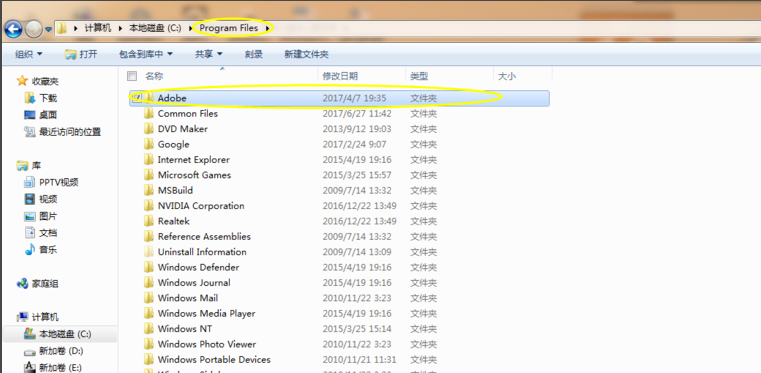Image resolution: width=761 pixels, height=373 pixels.
Task: Click the Windows Photo Viewer folder name
Action: tap(207, 344)
